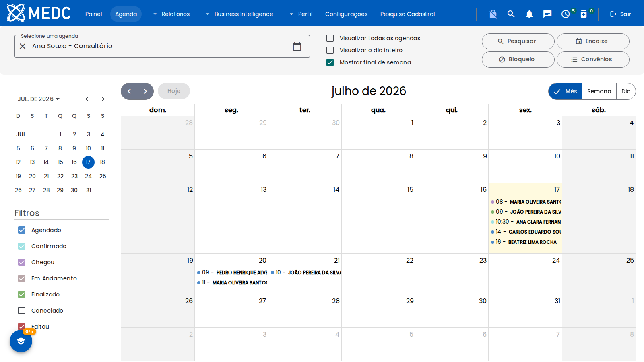This screenshot has height=362, width=644.
Task: Open the 09 Pedro Henrique Alves appointment on 20
Action: coord(232,272)
